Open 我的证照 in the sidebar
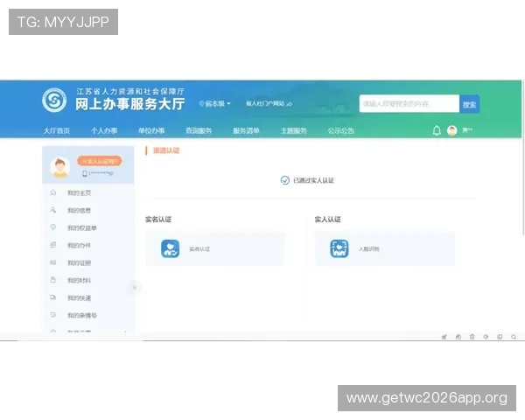This screenshot has height=420, width=525. click(79, 262)
